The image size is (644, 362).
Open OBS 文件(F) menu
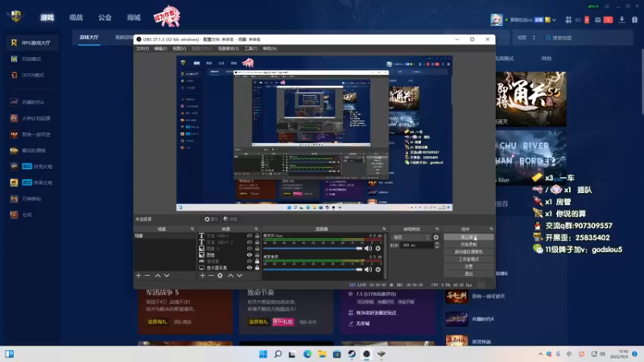point(142,48)
